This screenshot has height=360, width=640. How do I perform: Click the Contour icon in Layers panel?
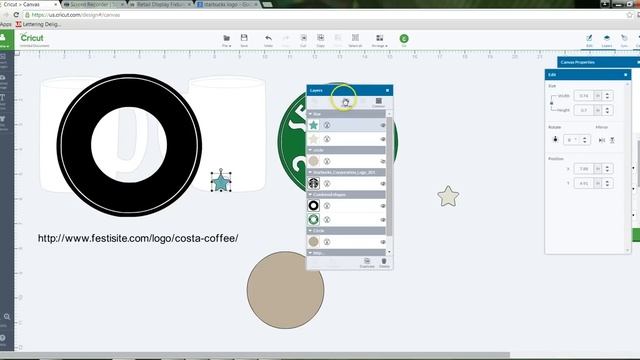(x=378, y=102)
